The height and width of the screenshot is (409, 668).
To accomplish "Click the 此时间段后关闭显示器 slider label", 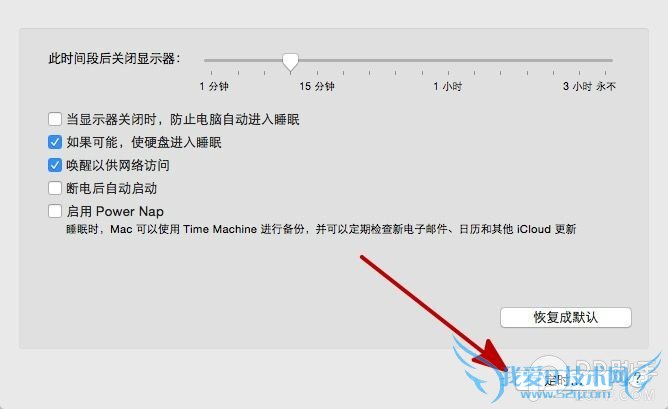I will click(x=114, y=58).
